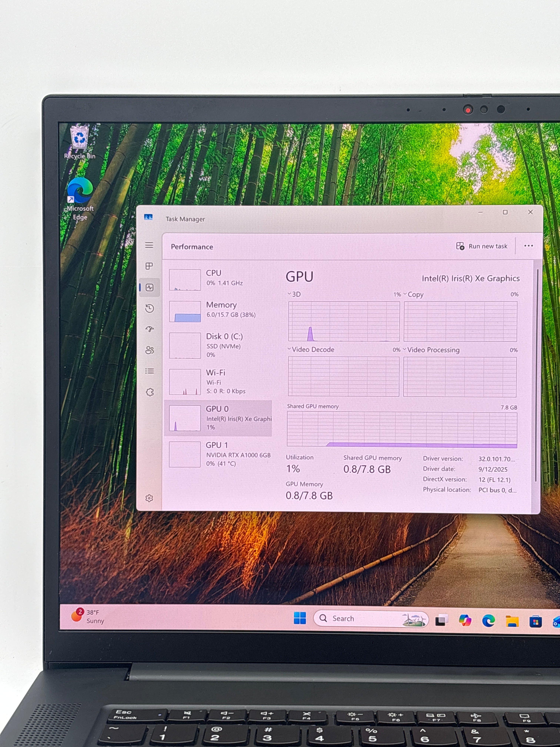Open Task Manager Settings gear icon
Viewport: 560px width, 747px height.
point(149,498)
